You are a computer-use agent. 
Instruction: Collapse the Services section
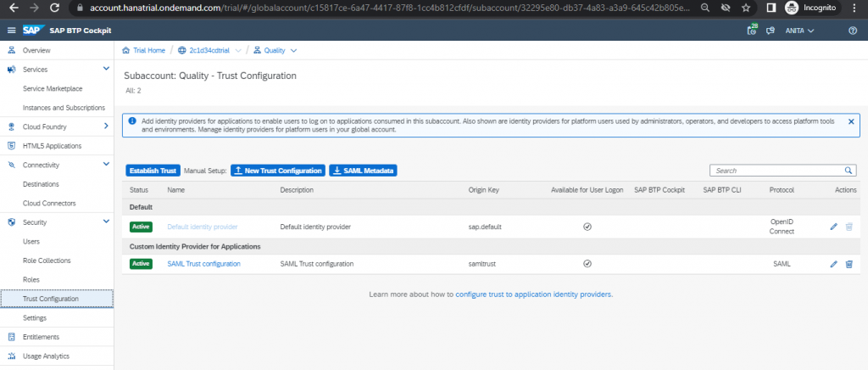pyautogui.click(x=106, y=69)
